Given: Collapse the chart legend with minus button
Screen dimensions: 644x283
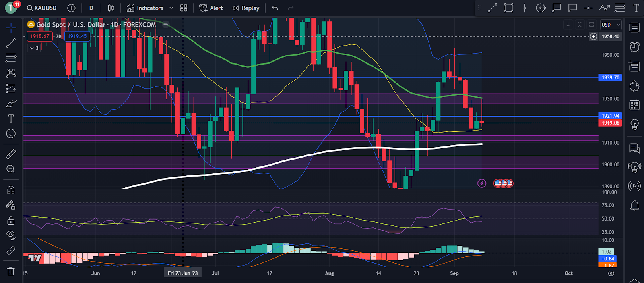Looking at the screenshot, I should pyautogui.click(x=165, y=25).
